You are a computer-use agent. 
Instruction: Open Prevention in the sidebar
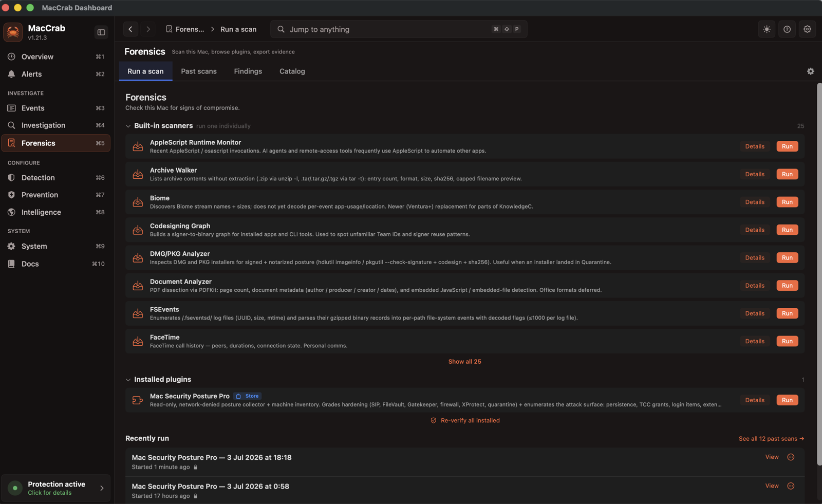[x=56, y=195]
